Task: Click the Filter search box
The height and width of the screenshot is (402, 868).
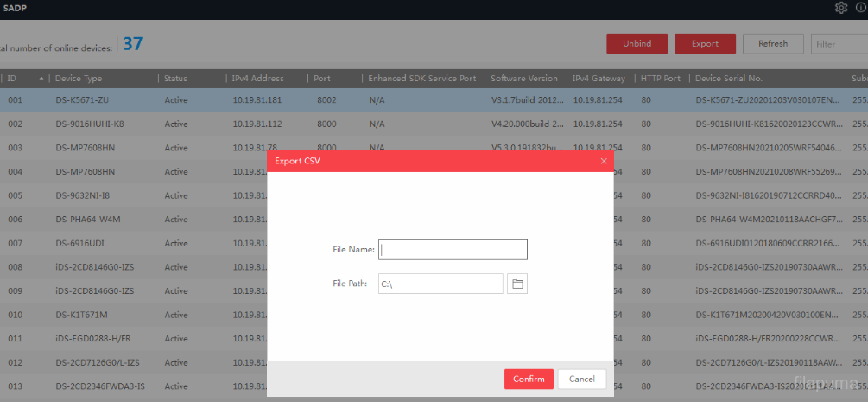Action: pyautogui.click(x=838, y=44)
